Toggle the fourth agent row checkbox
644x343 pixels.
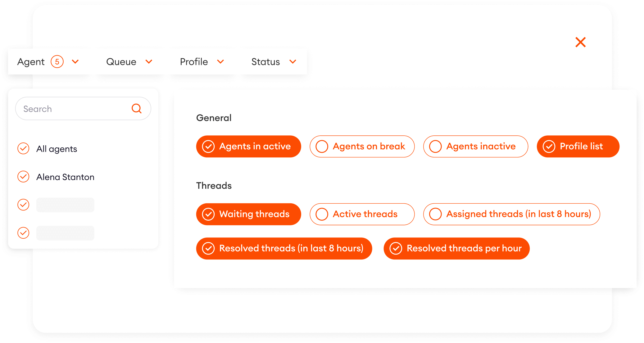click(23, 232)
